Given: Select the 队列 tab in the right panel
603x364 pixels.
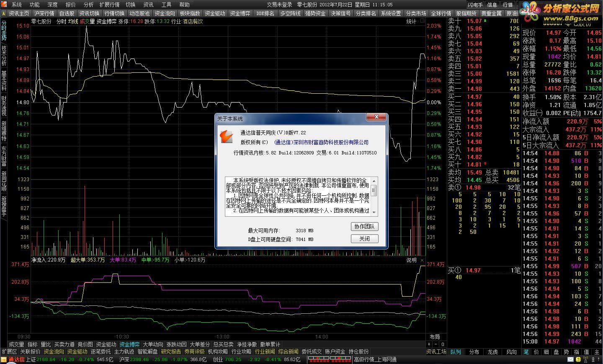Looking at the screenshot, I should coord(456,352).
